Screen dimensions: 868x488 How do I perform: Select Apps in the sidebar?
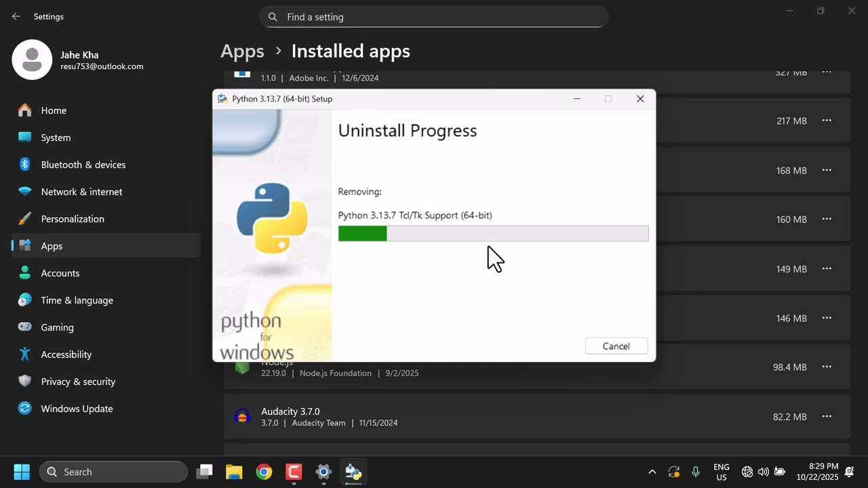(106, 246)
